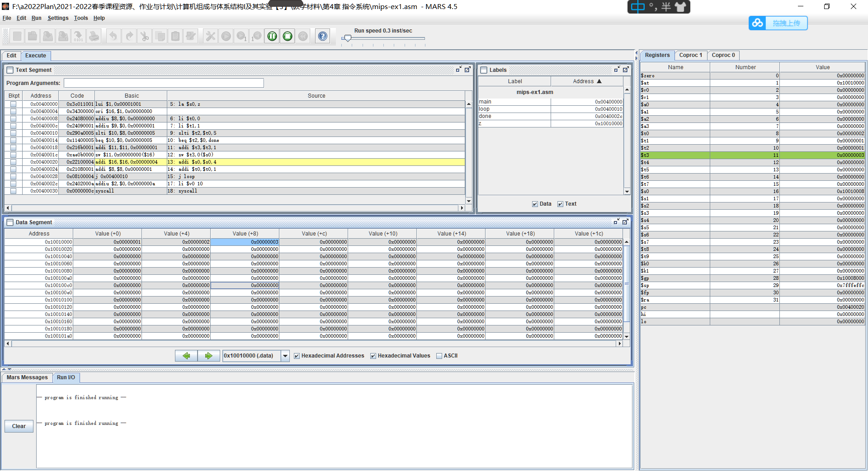Image resolution: width=868 pixels, height=471 pixels.
Task: Click the Baidu cloud upload icon
Action: [758, 23]
